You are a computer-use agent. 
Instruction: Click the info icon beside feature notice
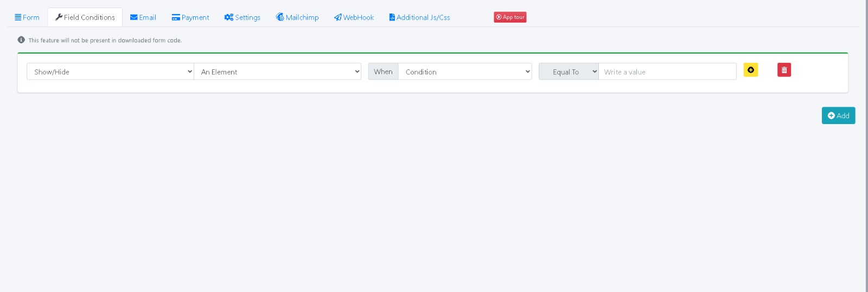pos(21,40)
